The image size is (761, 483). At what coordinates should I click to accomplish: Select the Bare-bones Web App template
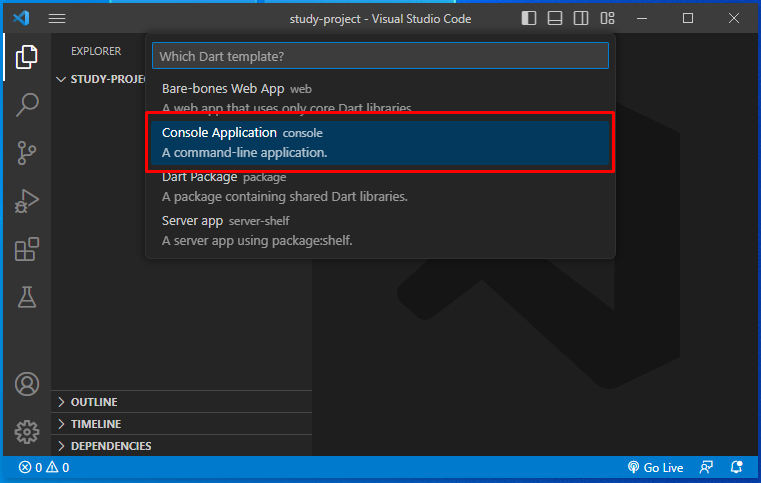380,98
